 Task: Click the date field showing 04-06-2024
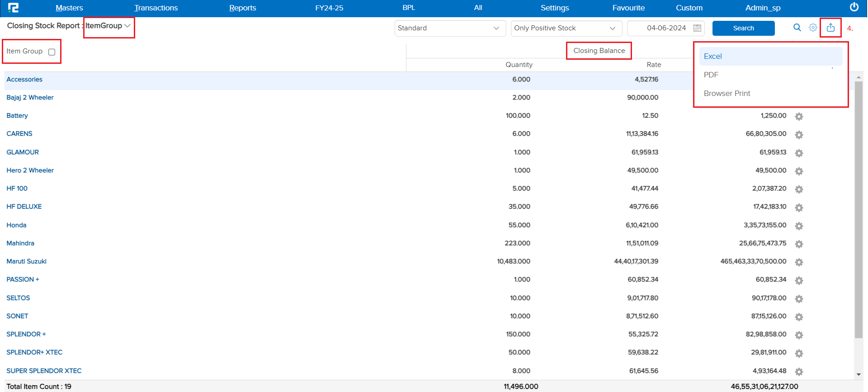pyautogui.click(x=666, y=28)
